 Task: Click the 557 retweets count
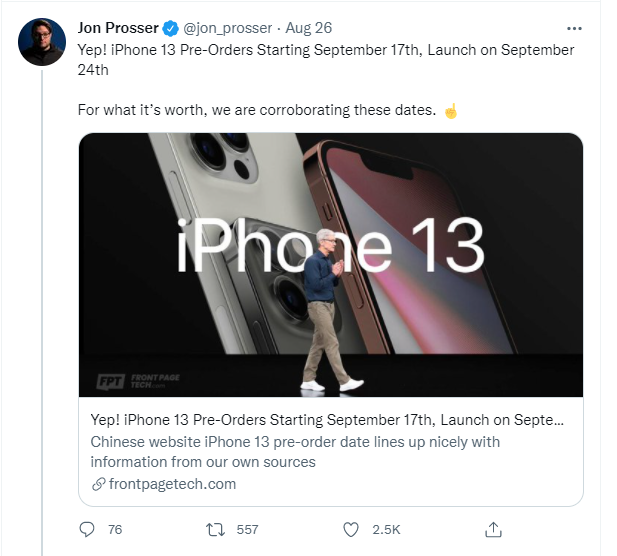(x=247, y=528)
